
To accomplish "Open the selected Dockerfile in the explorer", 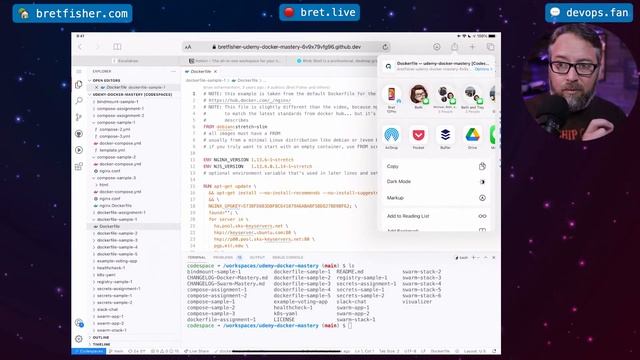I will click(109, 226).
